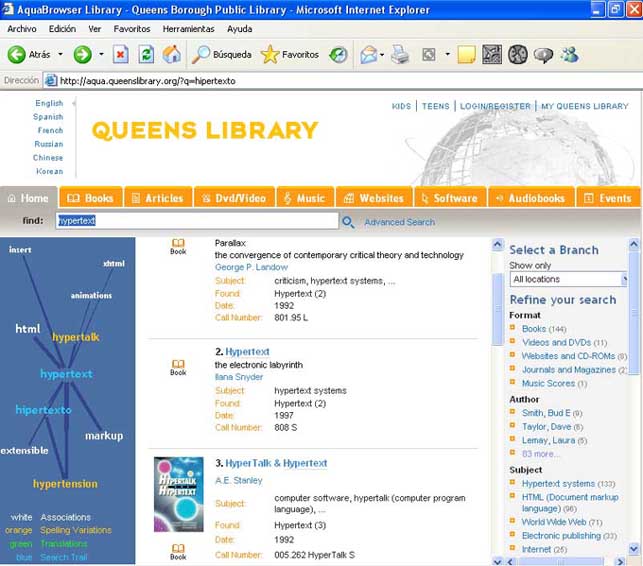Choose Spanish language link
The image size is (643, 566).
[48, 117]
